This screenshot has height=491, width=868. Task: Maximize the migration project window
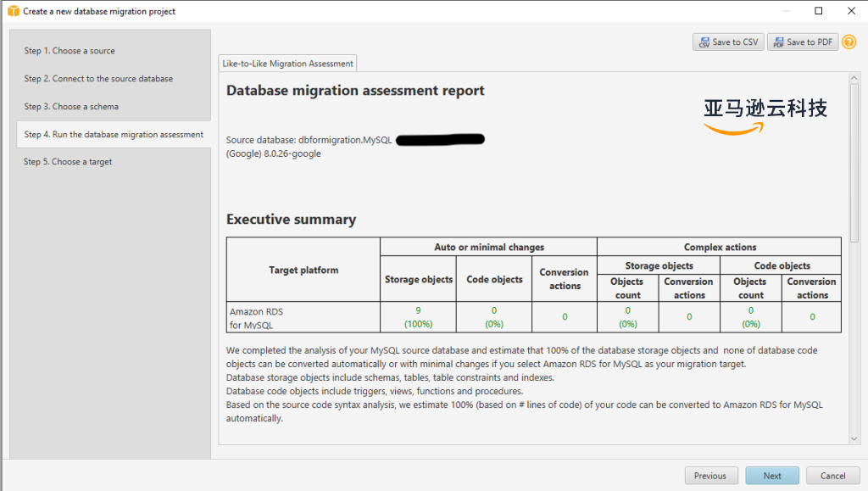[x=818, y=11]
